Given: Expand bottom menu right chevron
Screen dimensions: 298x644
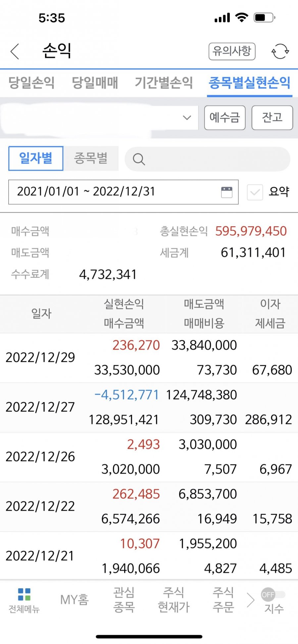Looking at the screenshot, I should pyautogui.click(x=251, y=600).
